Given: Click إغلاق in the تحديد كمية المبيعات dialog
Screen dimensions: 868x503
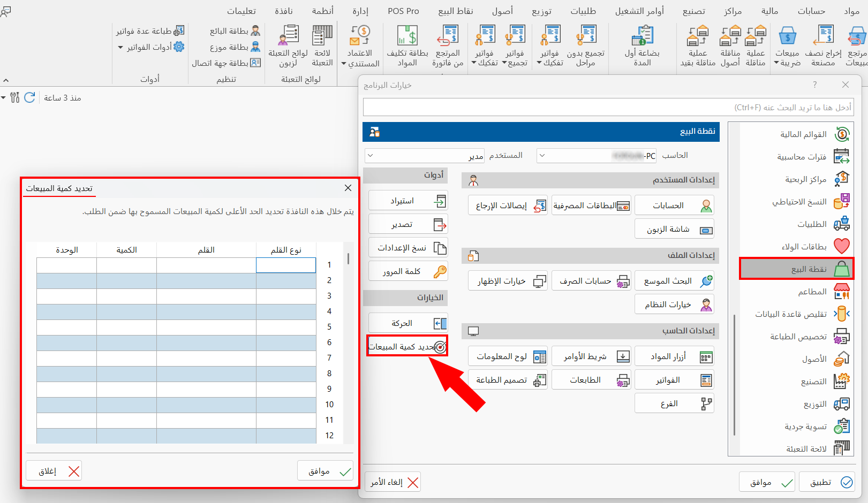Looking at the screenshot, I should (x=54, y=470).
